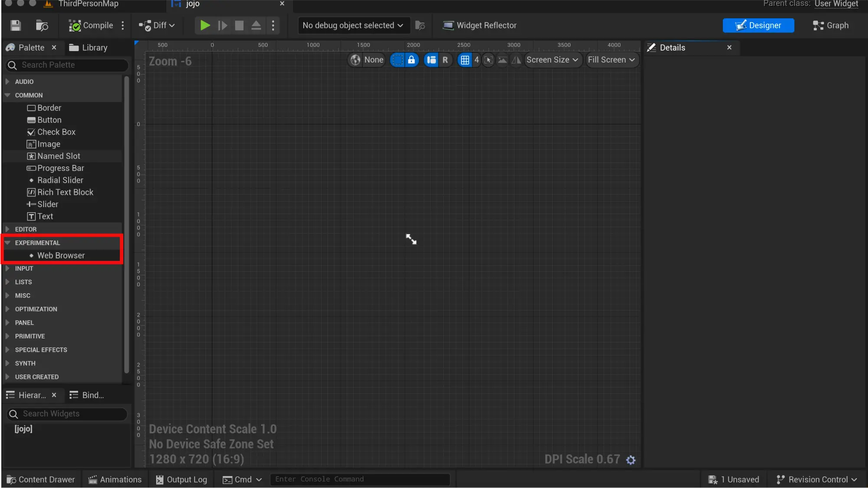Click the play/preview button
Image resolution: width=868 pixels, height=488 pixels.
[204, 25]
